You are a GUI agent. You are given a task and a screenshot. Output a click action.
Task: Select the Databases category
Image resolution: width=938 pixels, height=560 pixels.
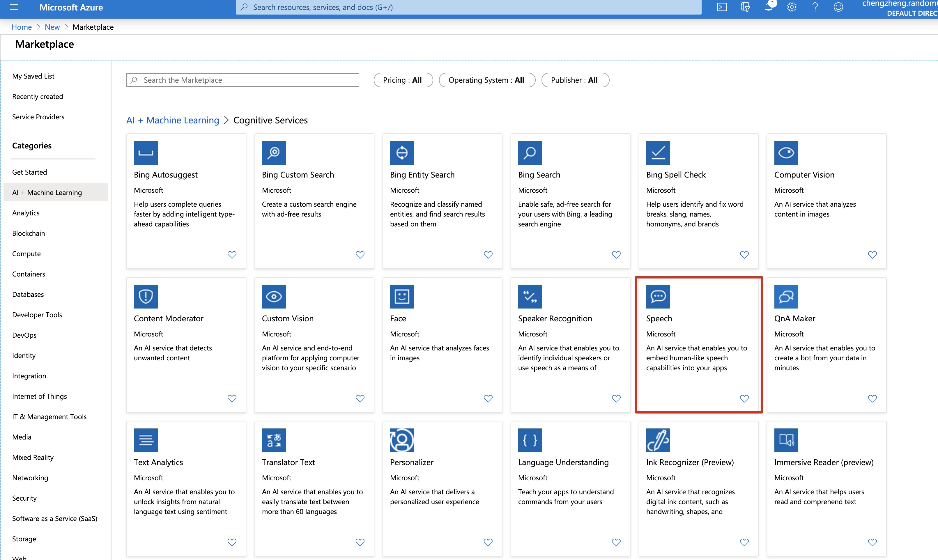[28, 294]
